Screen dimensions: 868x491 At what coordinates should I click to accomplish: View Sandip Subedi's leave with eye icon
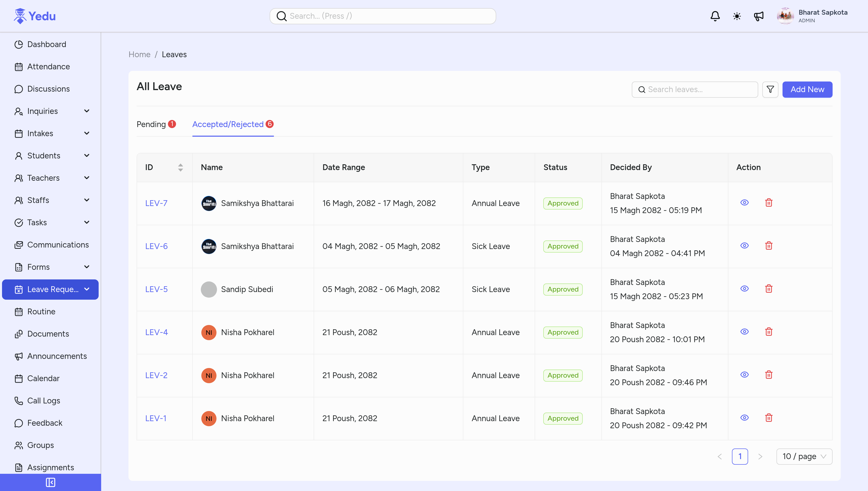[x=745, y=289]
